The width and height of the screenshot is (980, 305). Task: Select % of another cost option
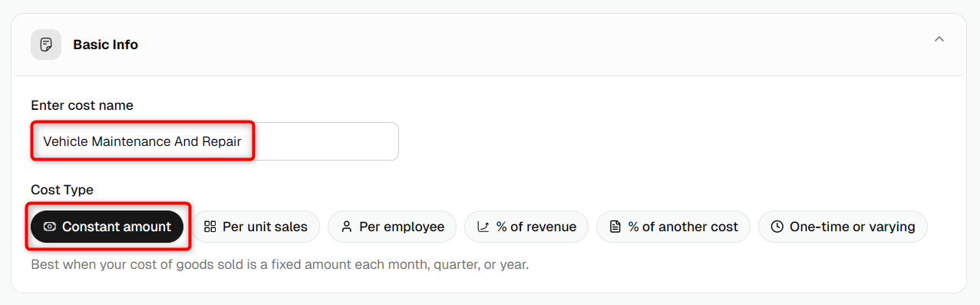[673, 227]
